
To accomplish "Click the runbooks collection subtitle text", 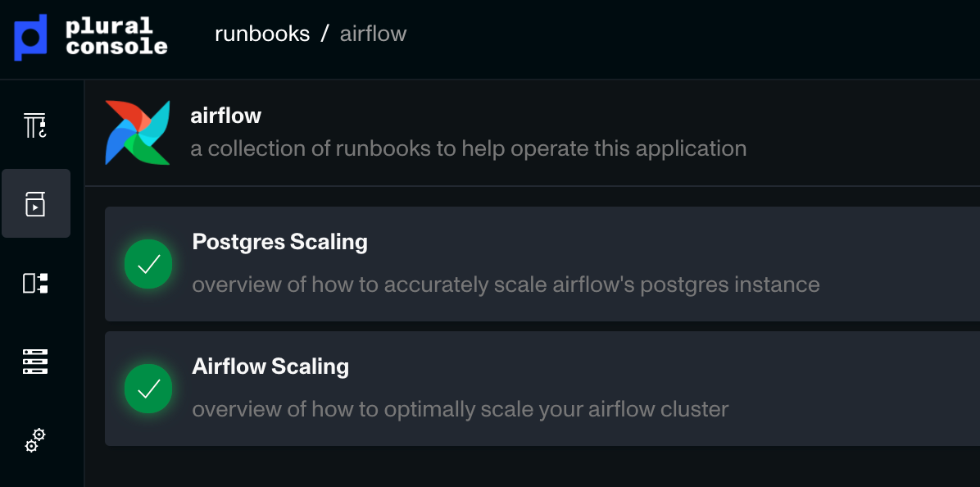I will pyautogui.click(x=468, y=148).
